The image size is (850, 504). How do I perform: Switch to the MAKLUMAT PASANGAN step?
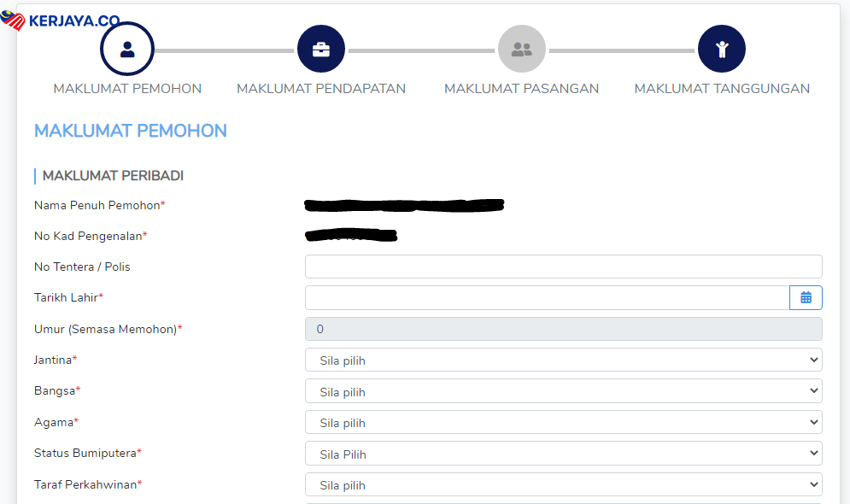pyautogui.click(x=521, y=88)
